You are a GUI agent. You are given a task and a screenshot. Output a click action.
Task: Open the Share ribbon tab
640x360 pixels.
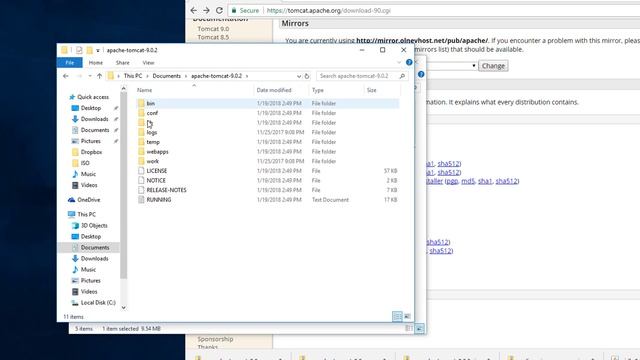coord(122,62)
